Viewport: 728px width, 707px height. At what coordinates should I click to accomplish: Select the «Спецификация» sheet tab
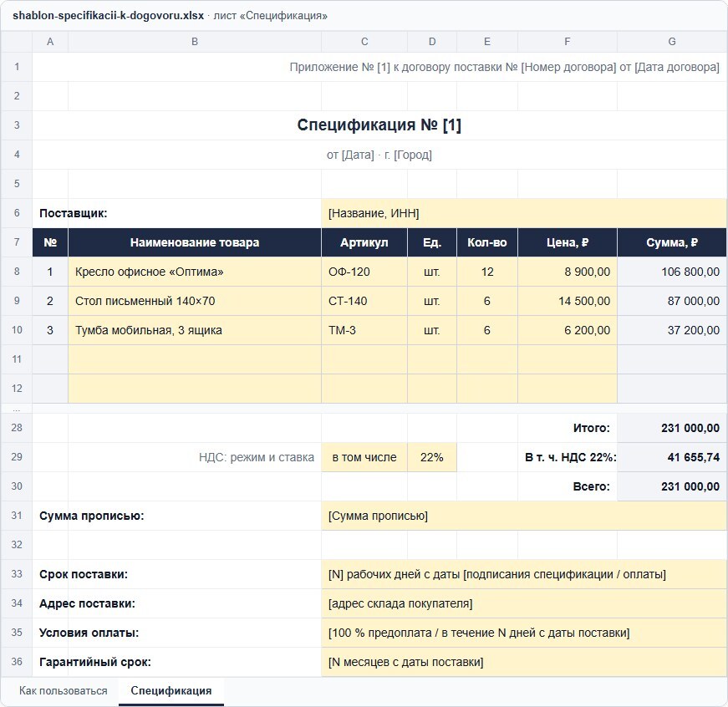171,691
